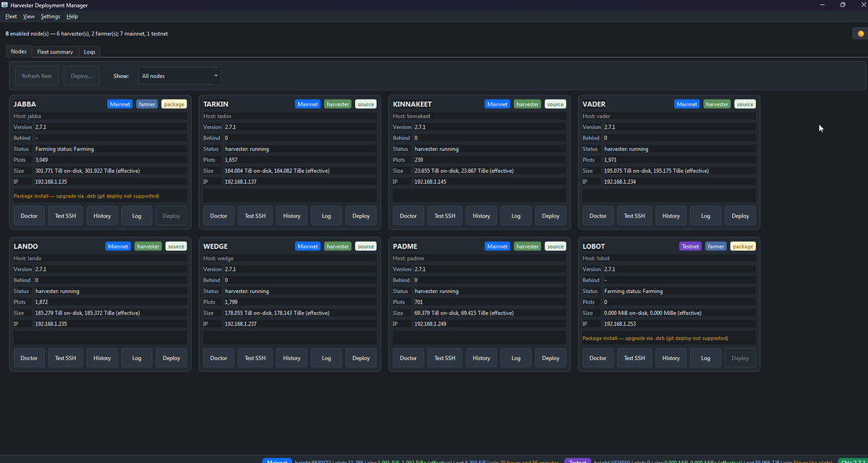Run Doctor on the KINNAKEET node
Screen dimensions: 868x463
(x=408, y=216)
